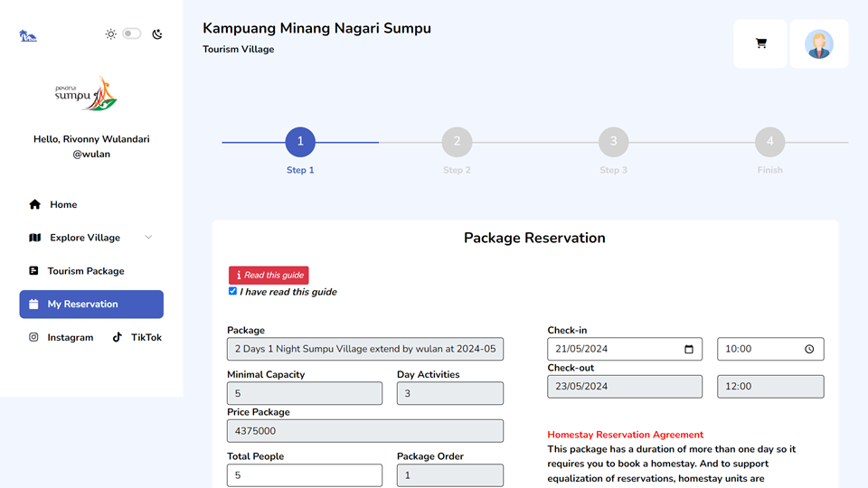Viewport: 868px width, 488px height.
Task: Click the Pesona Sumpu logo image
Action: click(87, 94)
